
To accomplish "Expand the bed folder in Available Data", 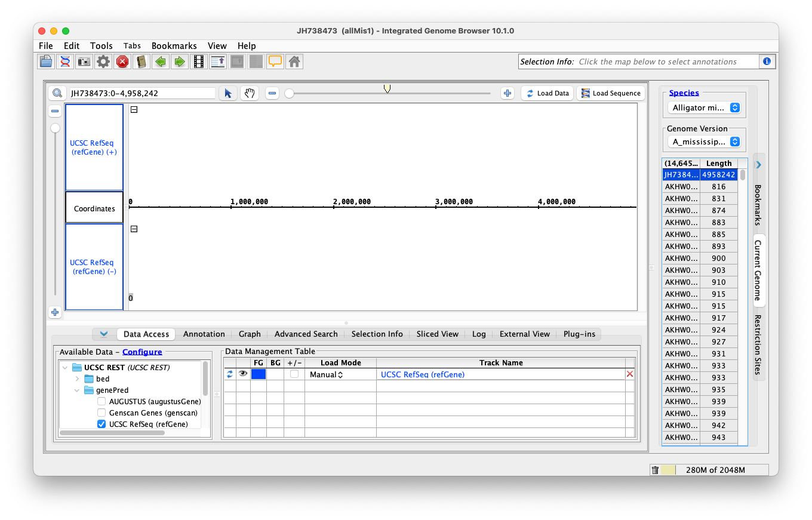I will (x=77, y=379).
